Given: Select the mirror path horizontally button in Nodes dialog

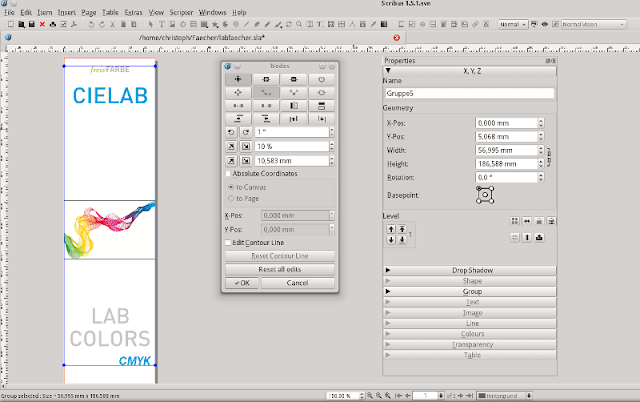Looking at the screenshot, I should pos(293,106).
